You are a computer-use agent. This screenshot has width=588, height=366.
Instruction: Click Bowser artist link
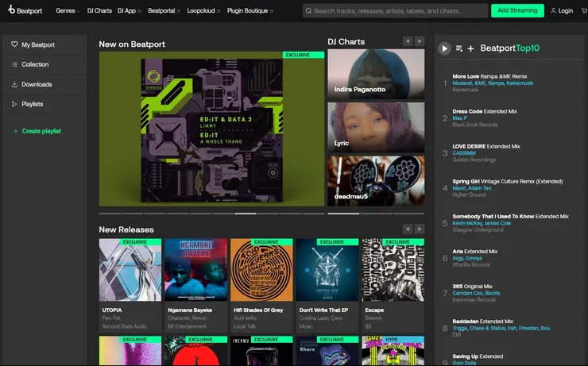tap(373, 318)
